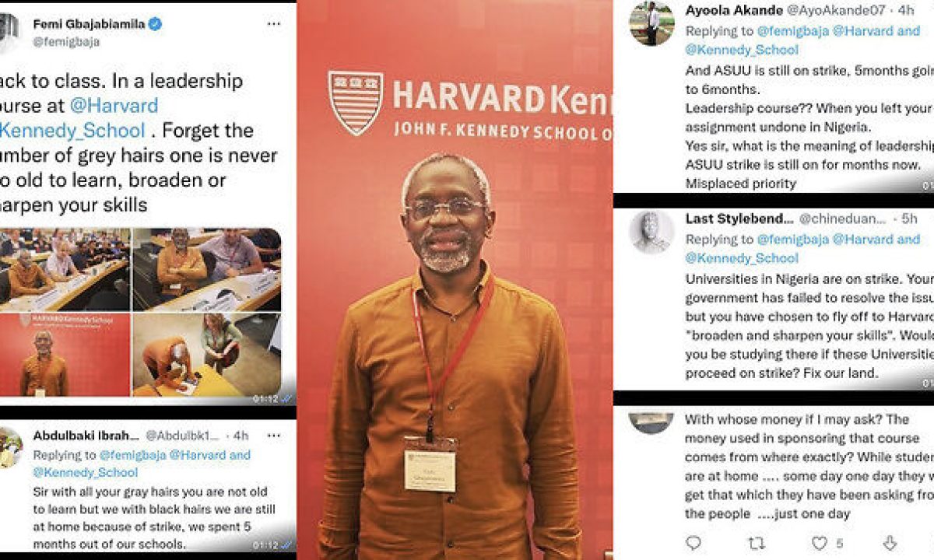This screenshot has height=560, width=934.
Task: Open the top-left classroom photo thumbnail
Action: point(65,268)
